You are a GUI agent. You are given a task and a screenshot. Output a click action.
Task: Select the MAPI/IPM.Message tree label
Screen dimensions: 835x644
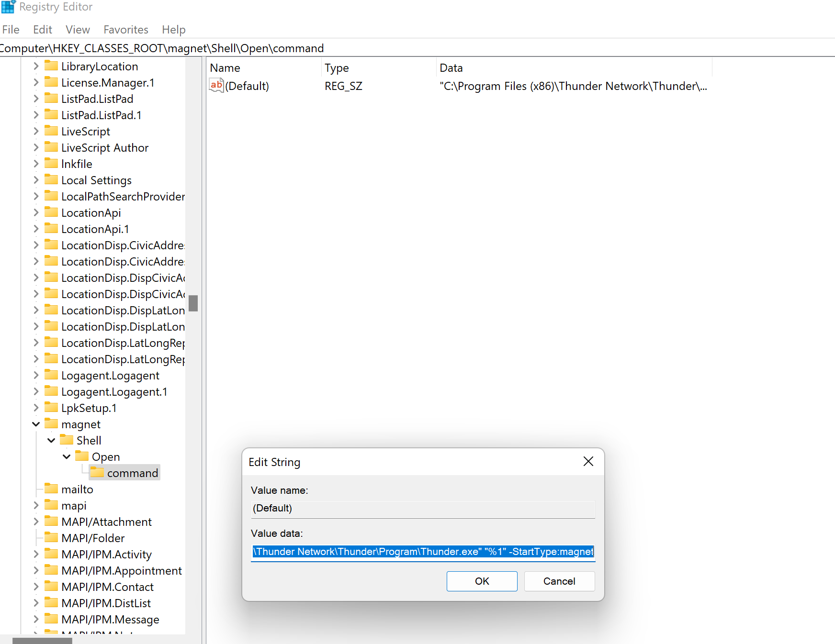pos(110,620)
